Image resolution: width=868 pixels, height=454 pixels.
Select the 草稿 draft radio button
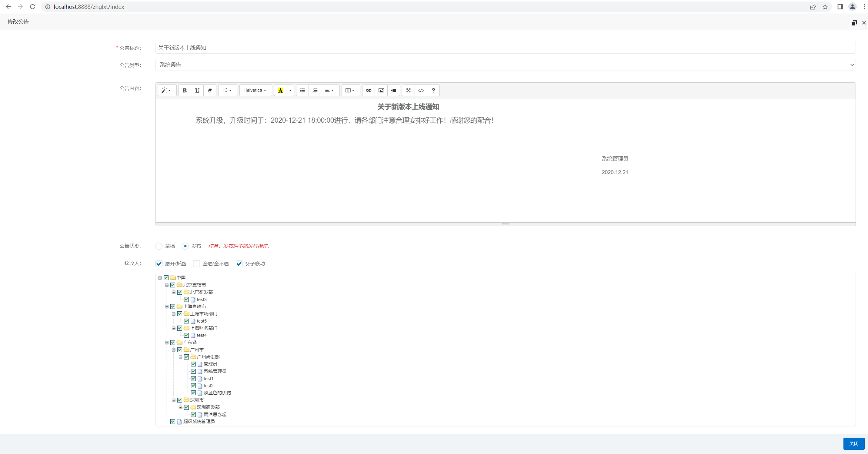click(x=159, y=246)
